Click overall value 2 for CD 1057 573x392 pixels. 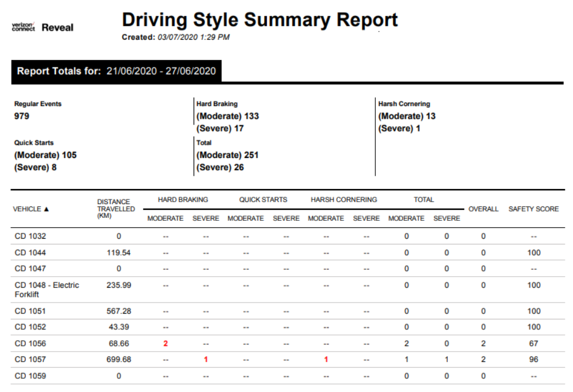click(484, 360)
